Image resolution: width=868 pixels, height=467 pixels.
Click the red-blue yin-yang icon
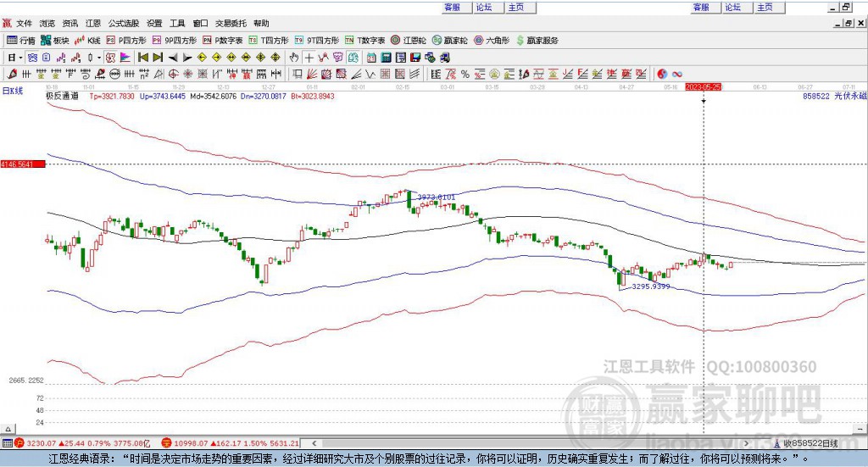click(x=662, y=74)
